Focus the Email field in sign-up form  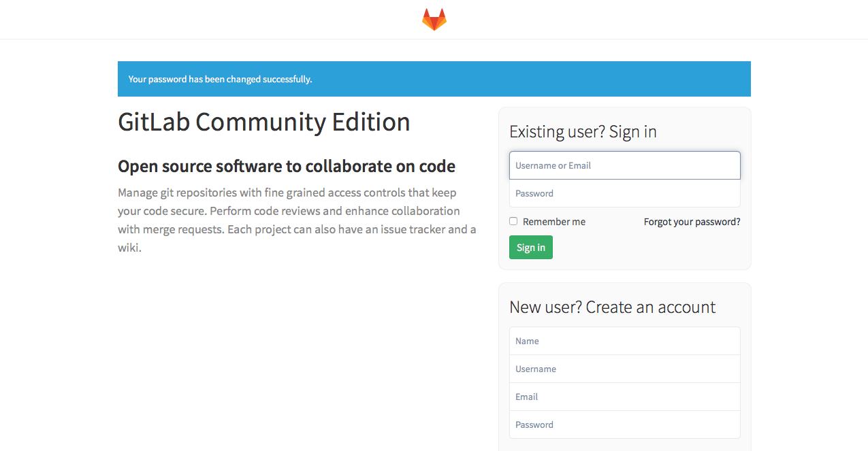[x=624, y=397]
